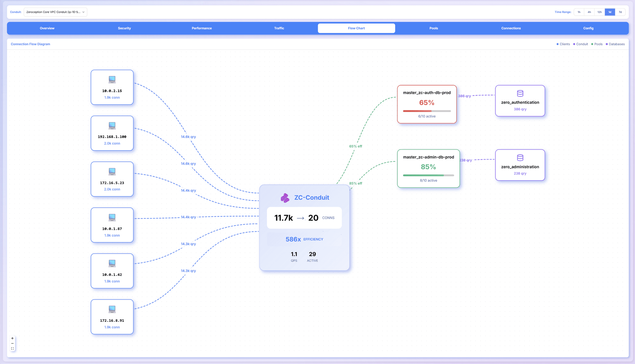Click the computer icon for client 172.16.5.23
Image resolution: width=635 pixels, height=364 pixels.
[112, 171]
